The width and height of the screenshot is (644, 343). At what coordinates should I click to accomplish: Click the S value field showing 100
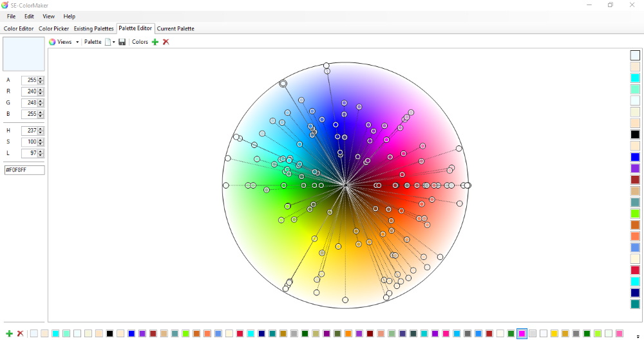pyautogui.click(x=29, y=142)
